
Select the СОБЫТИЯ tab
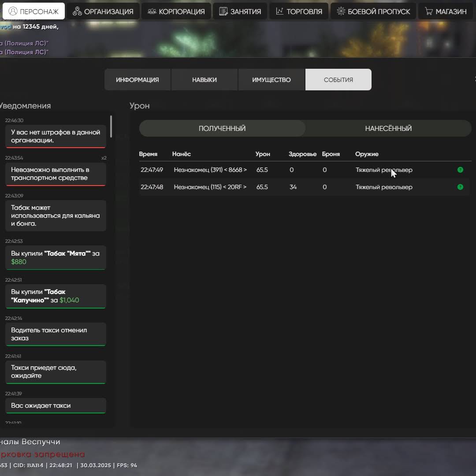click(338, 80)
